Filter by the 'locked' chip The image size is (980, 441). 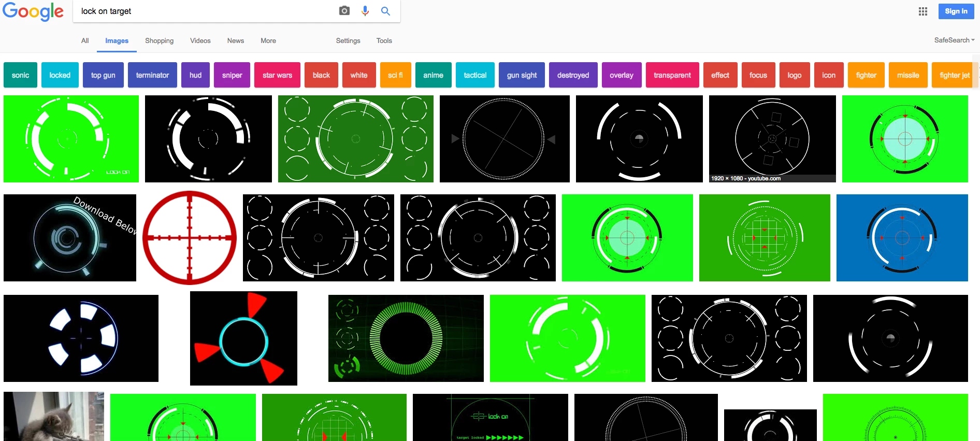(60, 75)
